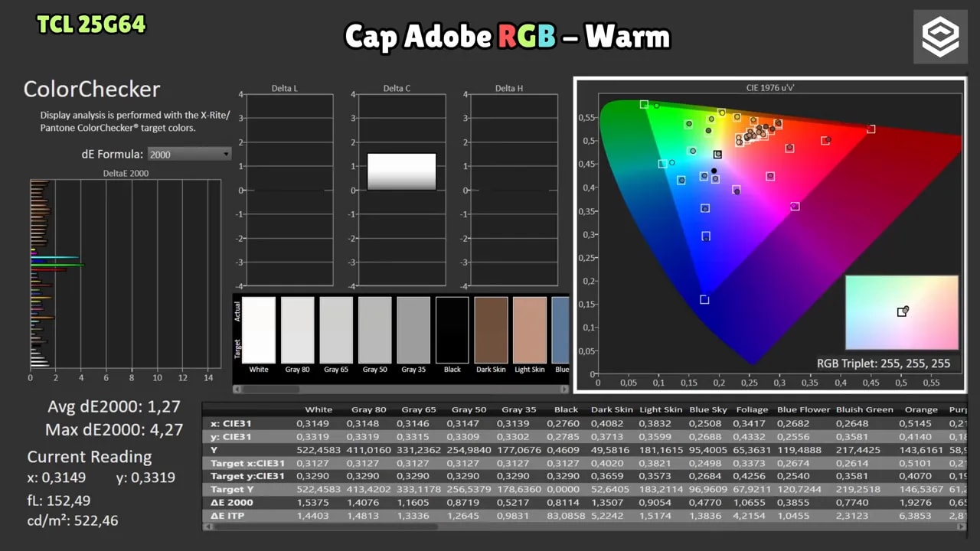Select the Gray 35 swatch

(413, 330)
